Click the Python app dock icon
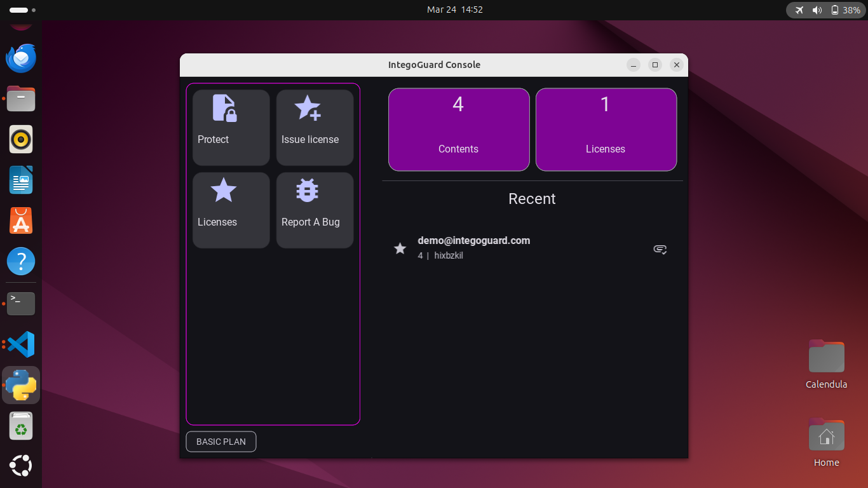868x488 pixels. pyautogui.click(x=21, y=385)
